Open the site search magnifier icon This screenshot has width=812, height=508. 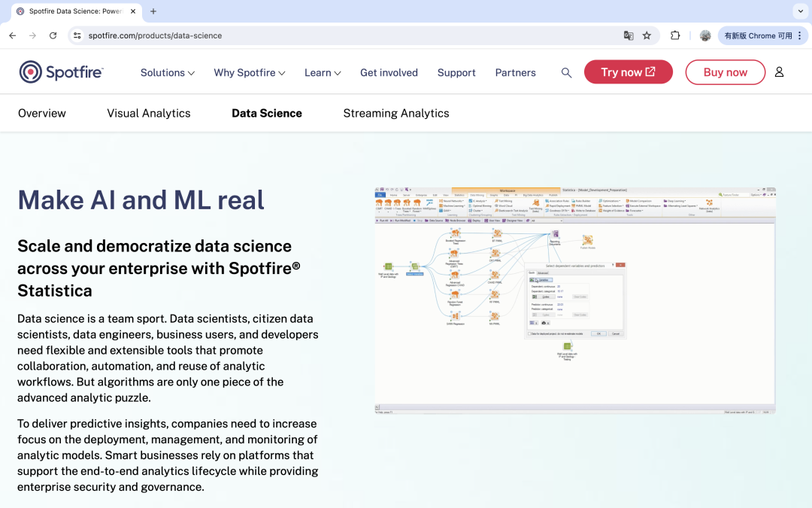tap(566, 72)
